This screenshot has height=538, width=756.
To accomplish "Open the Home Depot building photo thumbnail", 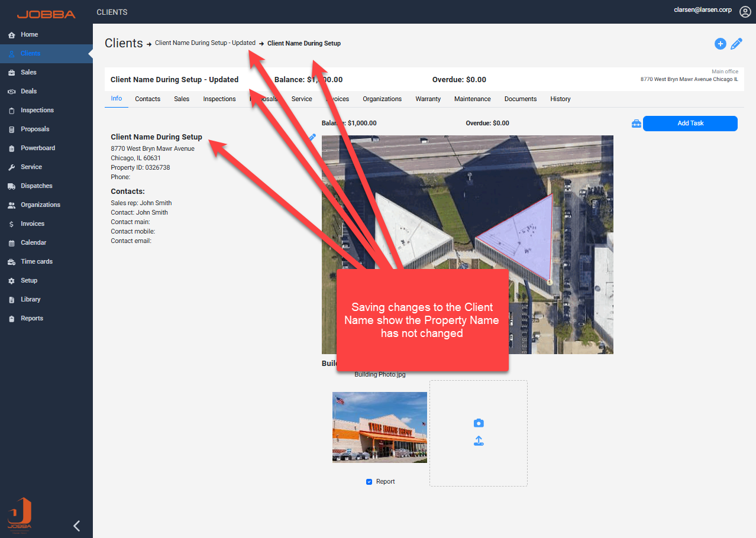I will coord(379,427).
